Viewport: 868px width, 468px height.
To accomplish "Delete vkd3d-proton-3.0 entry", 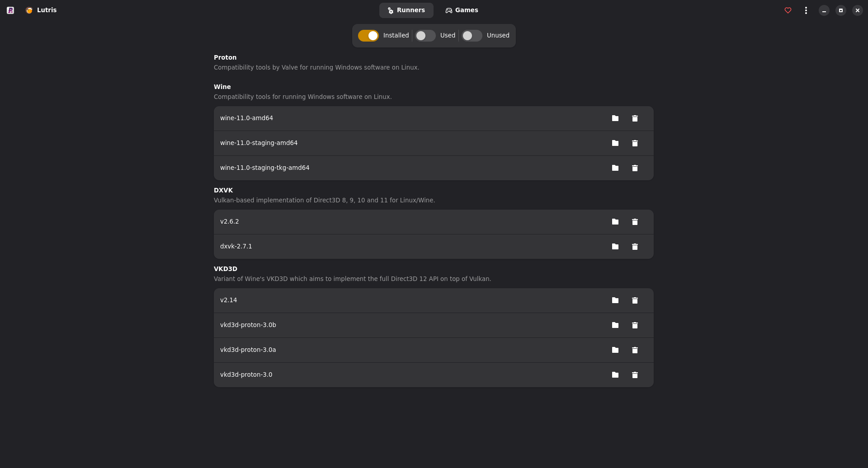I will point(635,375).
